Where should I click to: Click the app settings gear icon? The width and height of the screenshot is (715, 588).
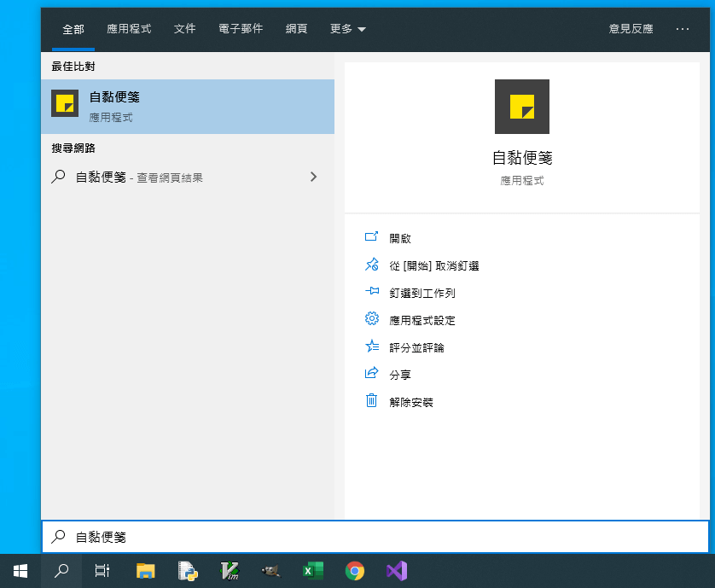pyautogui.click(x=372, y=318)
